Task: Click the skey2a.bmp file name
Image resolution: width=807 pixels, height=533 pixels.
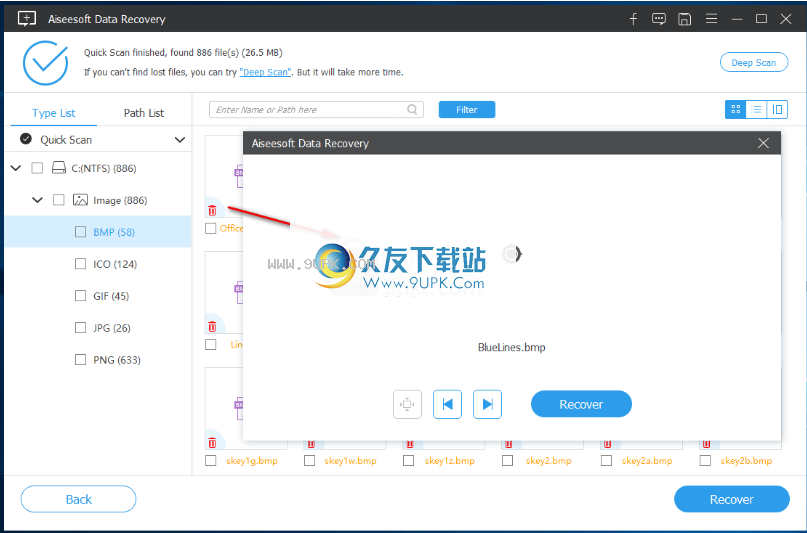Action: [647, 460]
